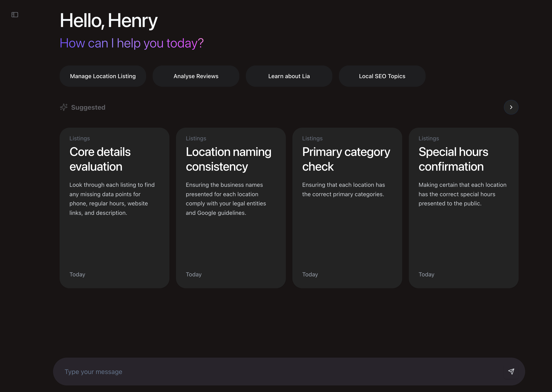Collapse the left sidebar panel
This screenshot has width=552, height=392.
coord(15,15)
